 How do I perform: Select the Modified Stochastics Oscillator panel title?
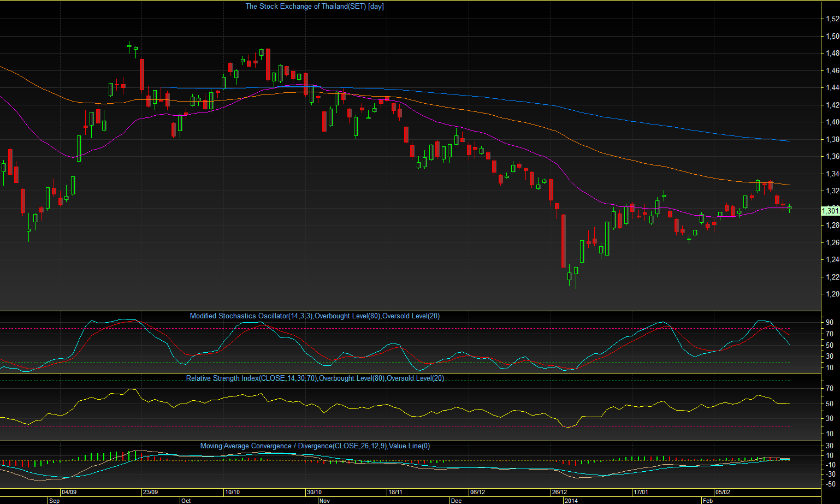coord(315,316)
